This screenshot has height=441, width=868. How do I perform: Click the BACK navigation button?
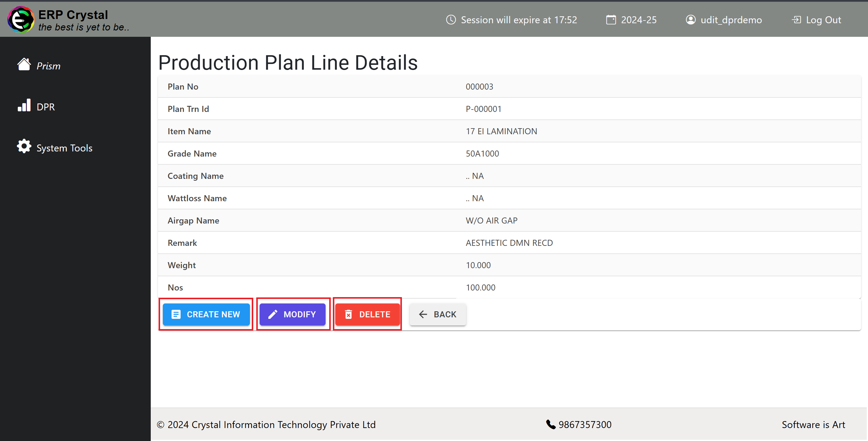(438, 314)
